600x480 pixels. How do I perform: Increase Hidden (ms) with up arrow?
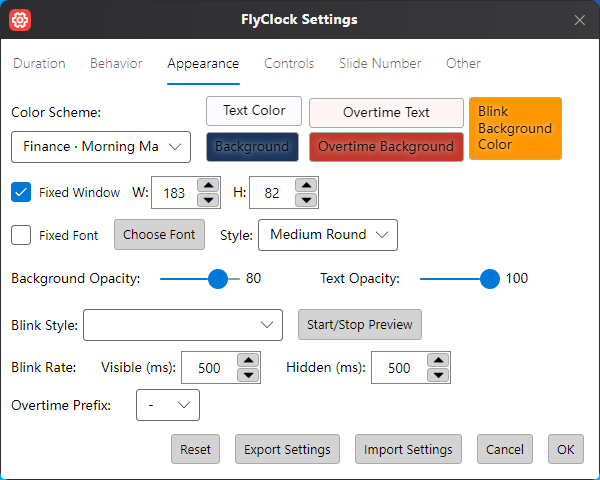coord(438,360)
